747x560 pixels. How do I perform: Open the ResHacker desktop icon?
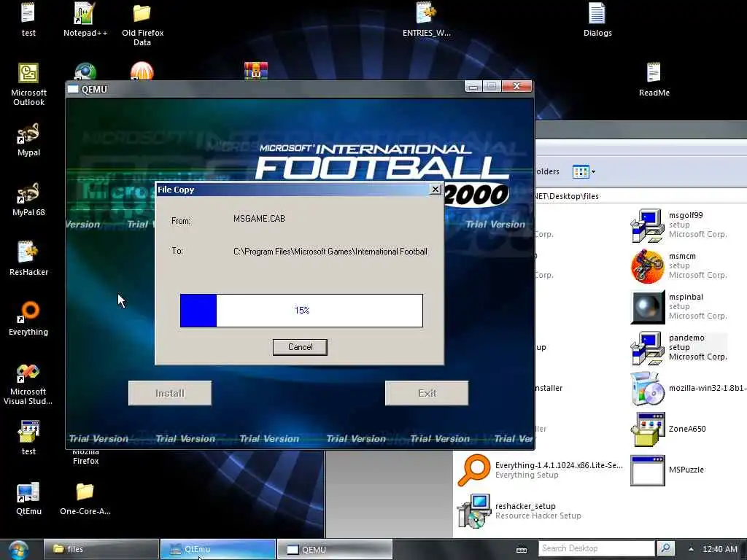tap(28, 259)
